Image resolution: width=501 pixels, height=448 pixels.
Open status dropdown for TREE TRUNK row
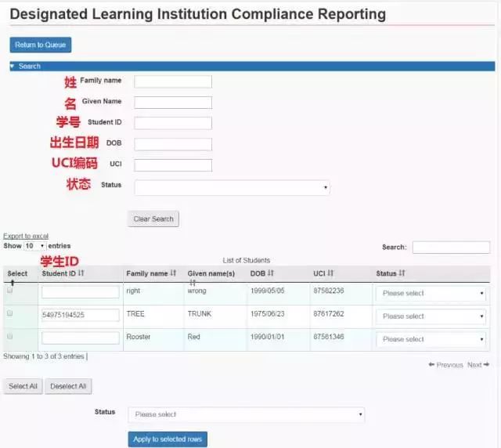pos(431,316)
